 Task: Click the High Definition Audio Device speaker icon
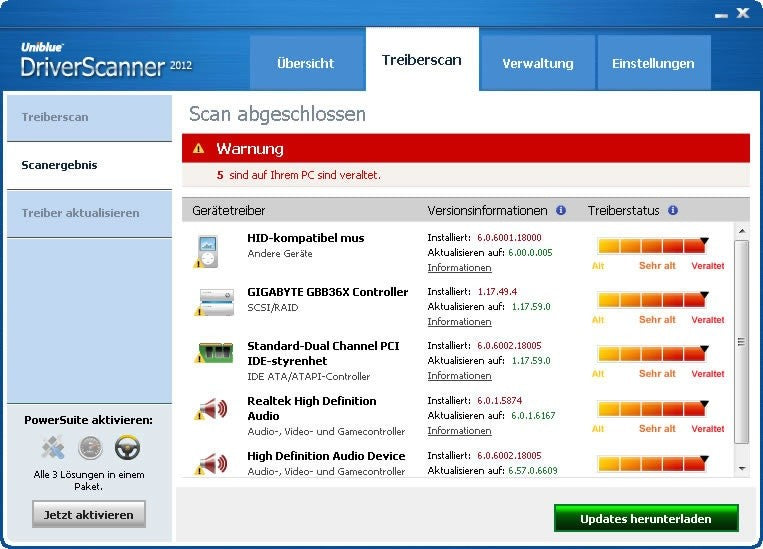[211, 463]
